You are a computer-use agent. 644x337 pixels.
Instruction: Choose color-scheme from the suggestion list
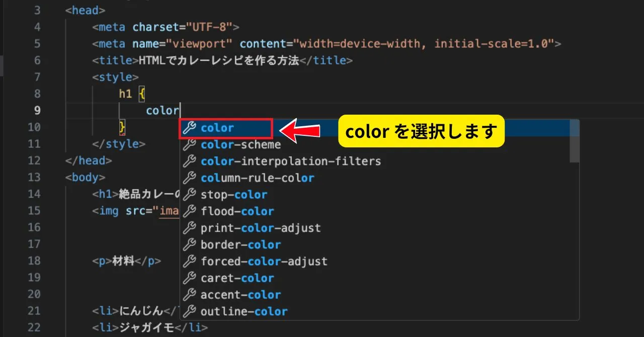click(240, 145)
